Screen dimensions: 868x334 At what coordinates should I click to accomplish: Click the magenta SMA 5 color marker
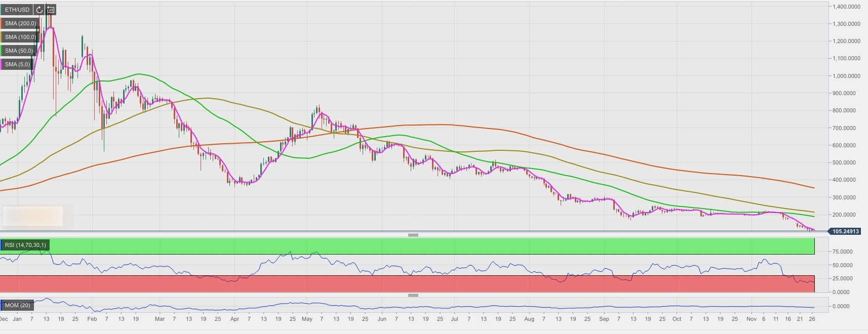pyautogui.click(x=2, y=64)
